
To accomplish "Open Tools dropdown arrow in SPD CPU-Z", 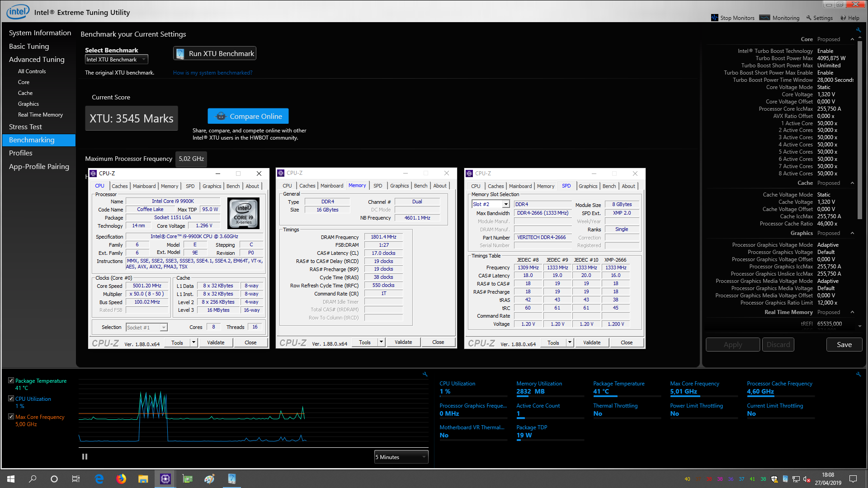I will tap(570, 343).
